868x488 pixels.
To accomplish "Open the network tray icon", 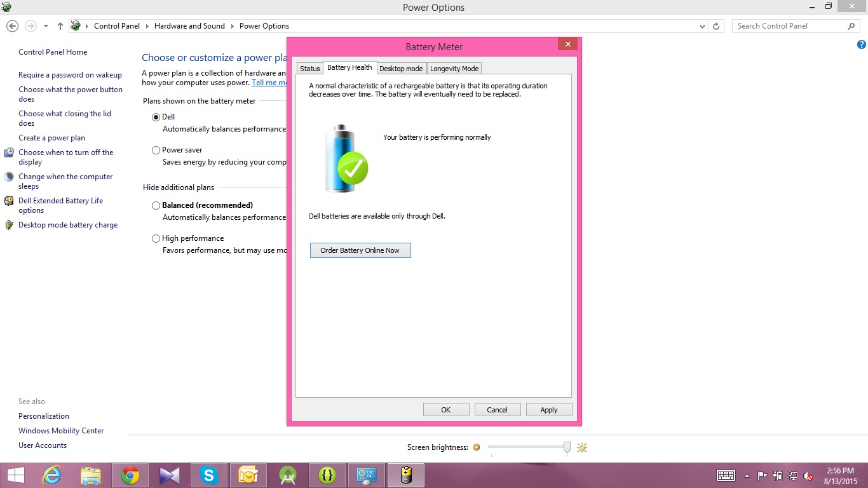I will point(793,475).
